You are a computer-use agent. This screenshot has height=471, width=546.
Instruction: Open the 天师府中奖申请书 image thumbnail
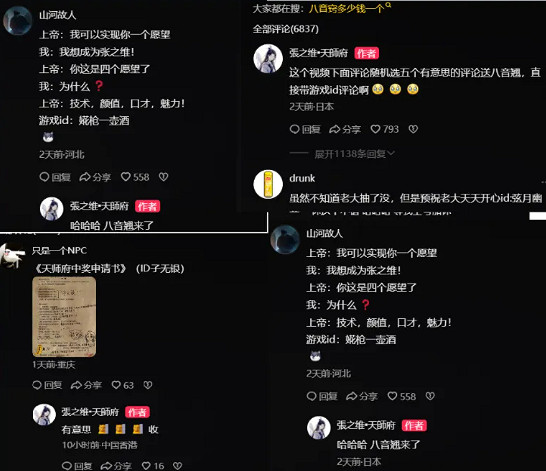64,317
